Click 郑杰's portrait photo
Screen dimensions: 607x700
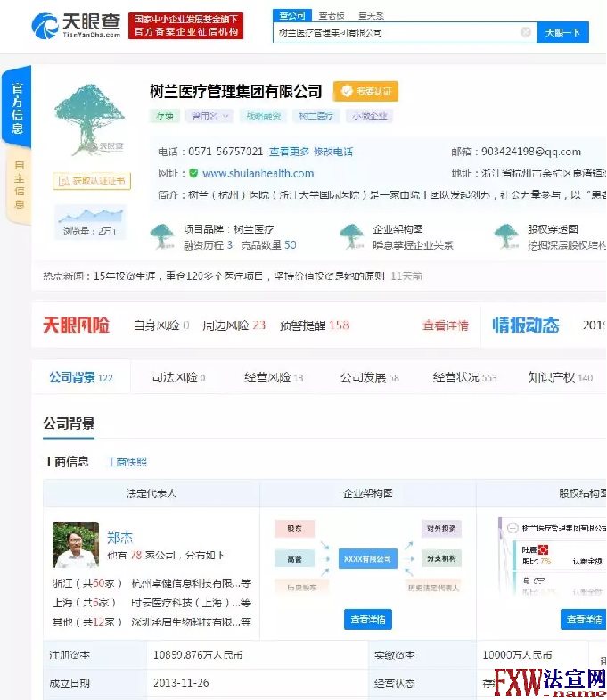point(76,545)
